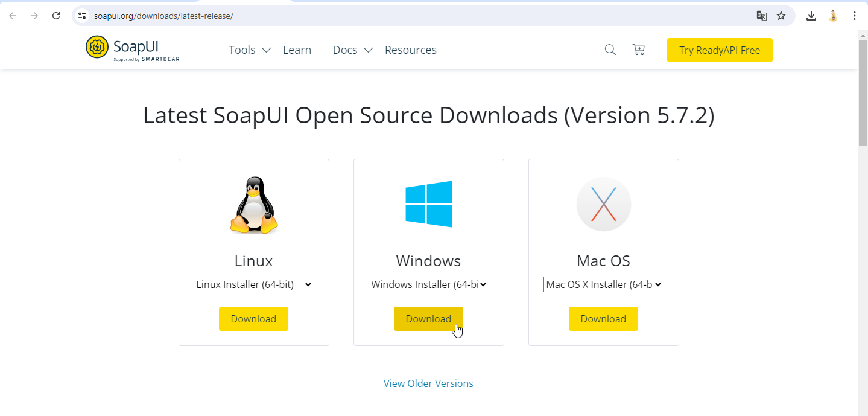Viewport: 868px width, 416px height.
Task: Open the Chrome three-dot menu
Action: pos(855,16)
